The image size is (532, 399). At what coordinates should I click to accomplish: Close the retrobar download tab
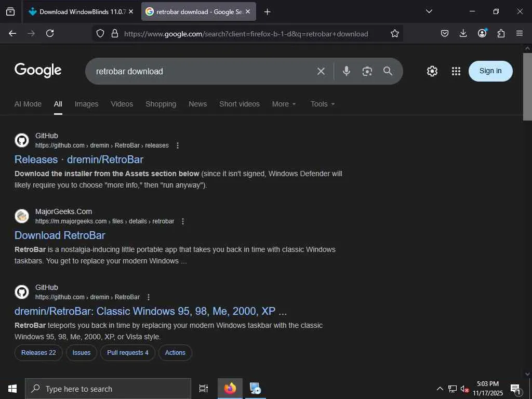click(x=248, y=11)
